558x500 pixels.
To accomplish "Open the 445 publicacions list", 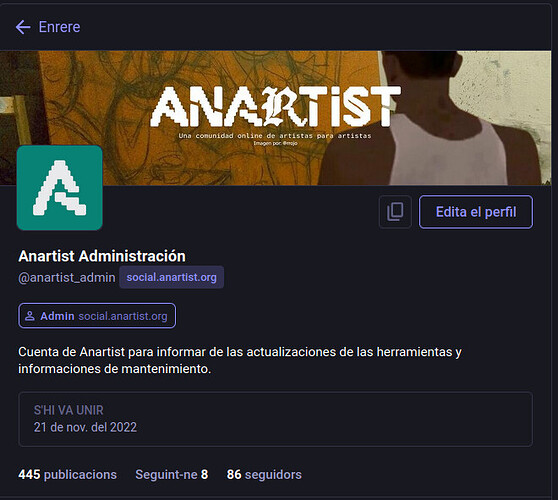I will coord(68,474).
